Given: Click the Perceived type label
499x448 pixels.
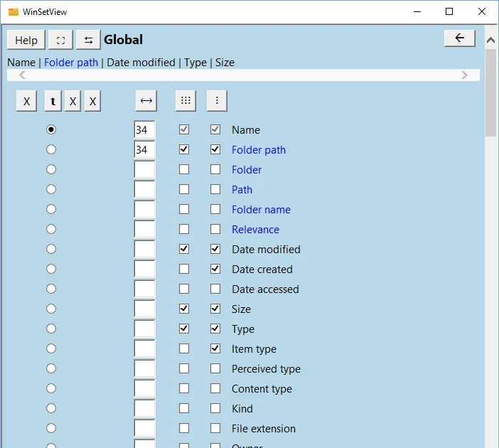Looking at the screenshot, I should (x=266, y=369).
